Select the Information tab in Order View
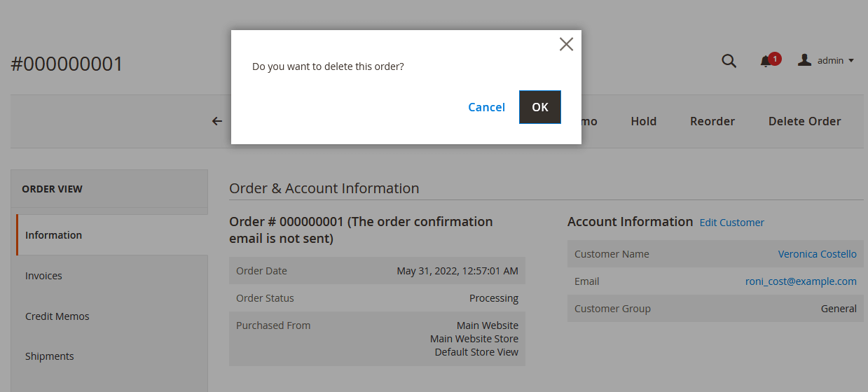 [53, 235]
